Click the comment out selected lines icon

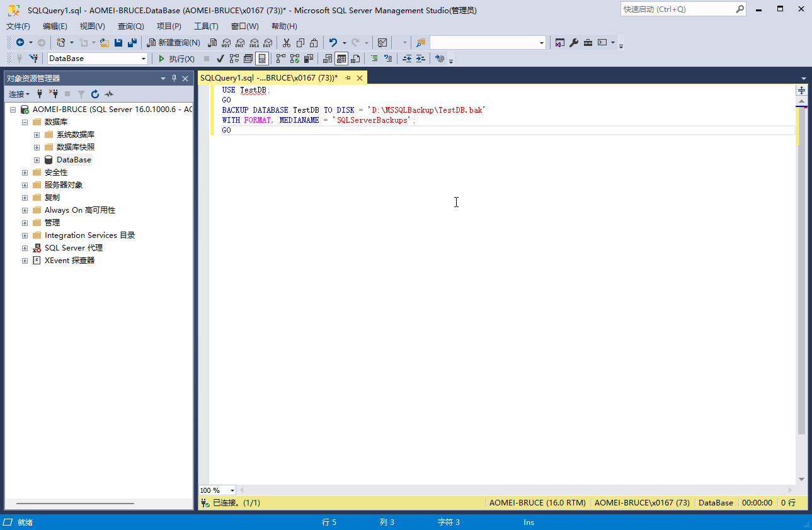click(374, 59)
